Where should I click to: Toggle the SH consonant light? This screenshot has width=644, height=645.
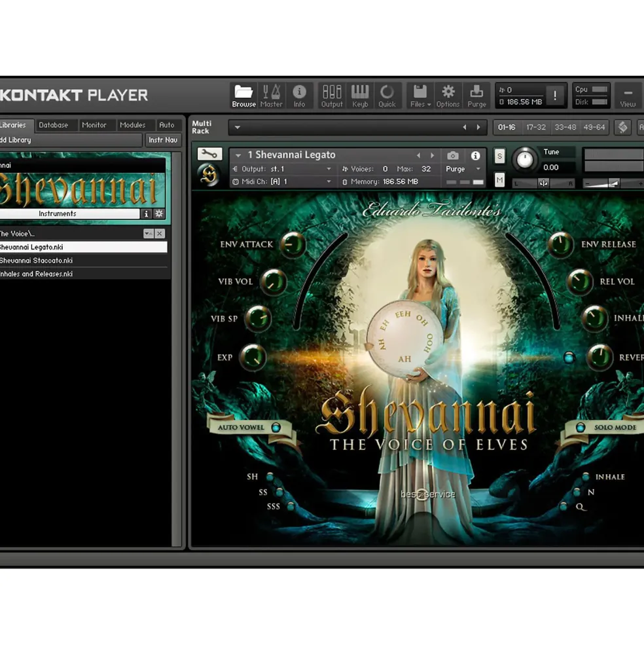tap(270, 477)
